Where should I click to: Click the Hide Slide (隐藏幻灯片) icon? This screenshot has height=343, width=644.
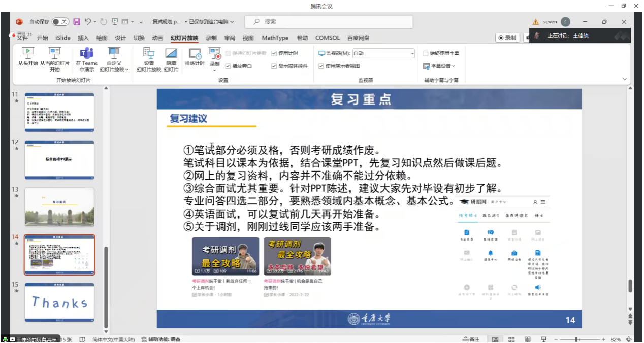[x=171, y=56]
